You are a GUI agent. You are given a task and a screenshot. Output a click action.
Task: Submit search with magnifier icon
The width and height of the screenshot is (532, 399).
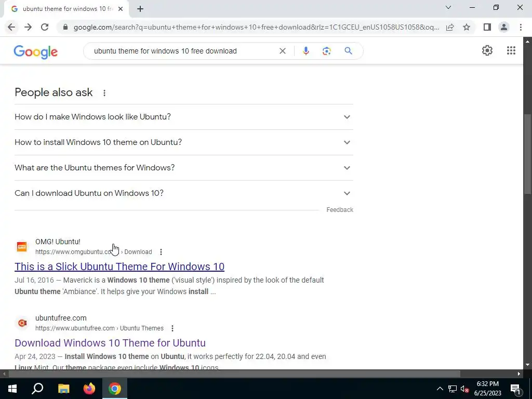pos(348,51)
